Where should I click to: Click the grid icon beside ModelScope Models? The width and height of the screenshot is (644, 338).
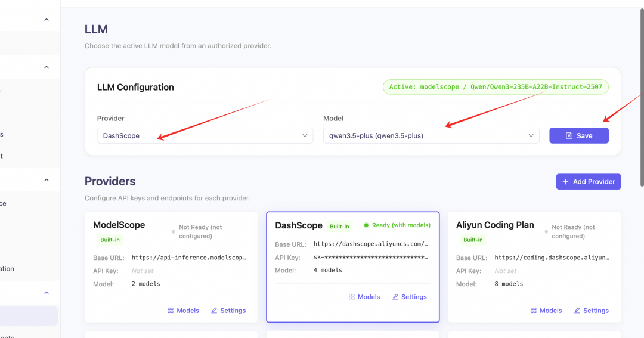pyautogui.click(x=171, y=311)
